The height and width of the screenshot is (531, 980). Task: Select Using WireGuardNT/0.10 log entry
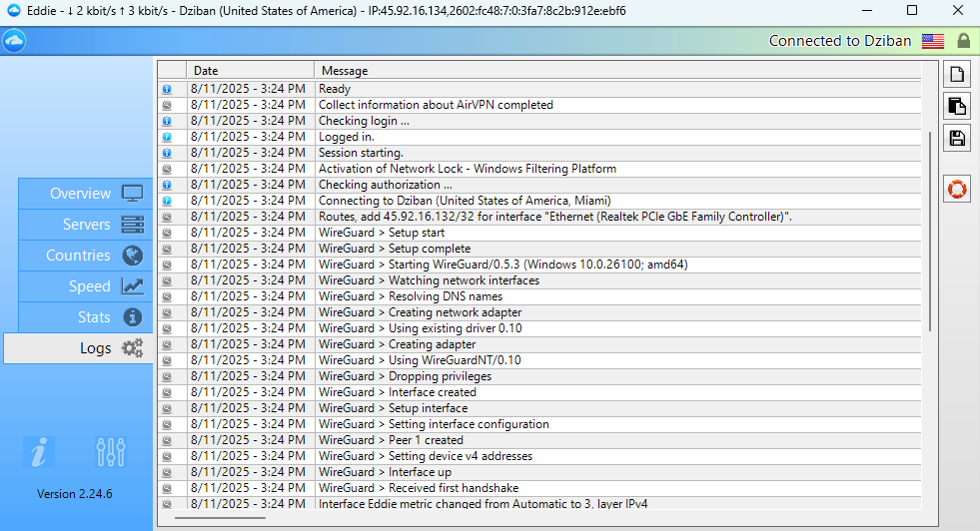pyautogui.click(x=539, y=360)
